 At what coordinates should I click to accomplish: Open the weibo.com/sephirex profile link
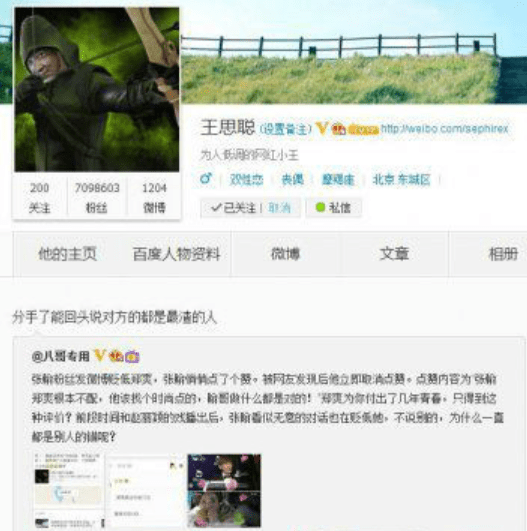pyautogui.click(x=445, y=129)
